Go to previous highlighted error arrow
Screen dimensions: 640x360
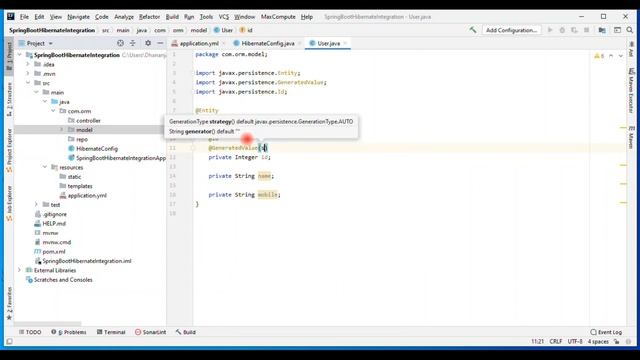pos(611,56)
